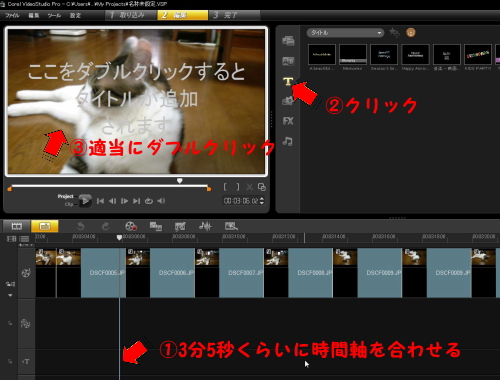Toggle Repeat playback button
Screen dimensions: 500x380
149,201
